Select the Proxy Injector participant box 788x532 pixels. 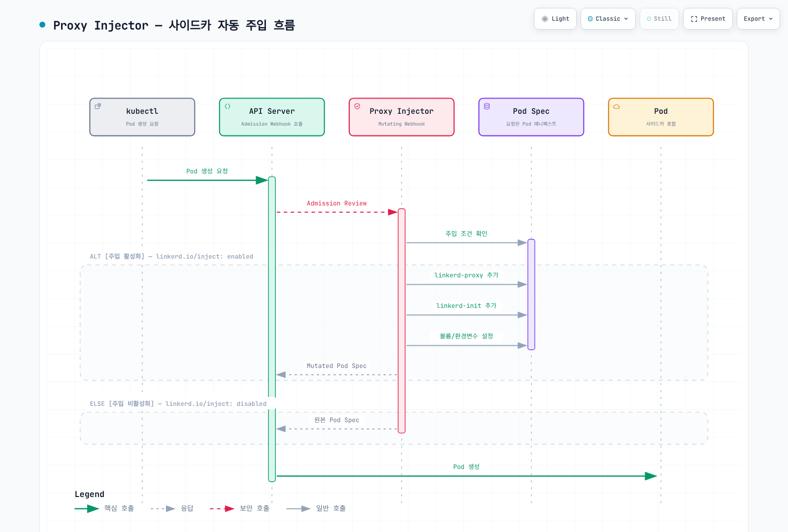[x=401, y=117]
